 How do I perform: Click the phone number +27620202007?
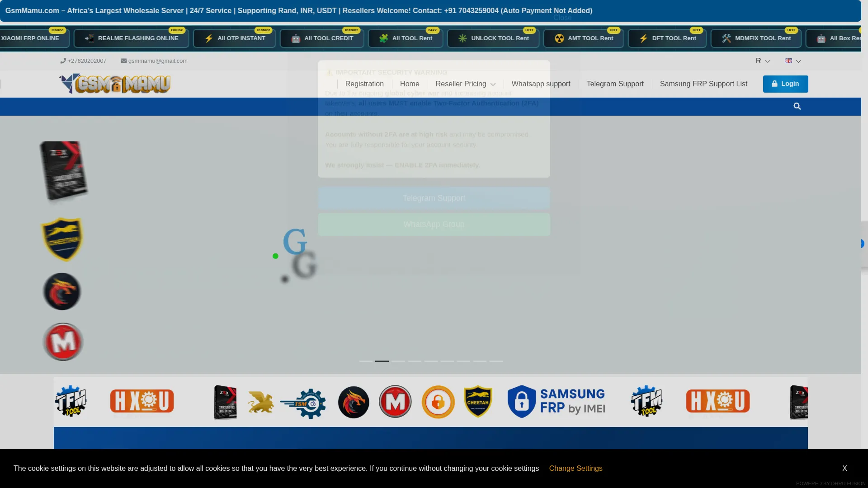tap(84, 61)
